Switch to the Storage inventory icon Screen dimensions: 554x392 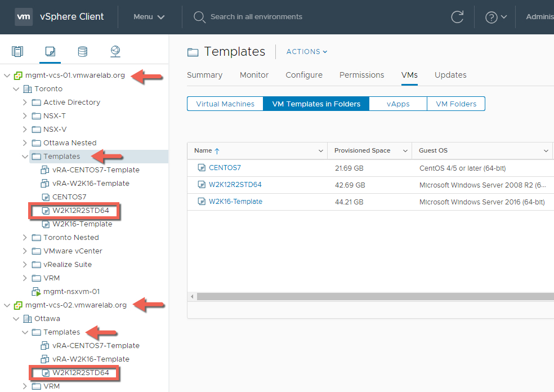click(83, 52)
